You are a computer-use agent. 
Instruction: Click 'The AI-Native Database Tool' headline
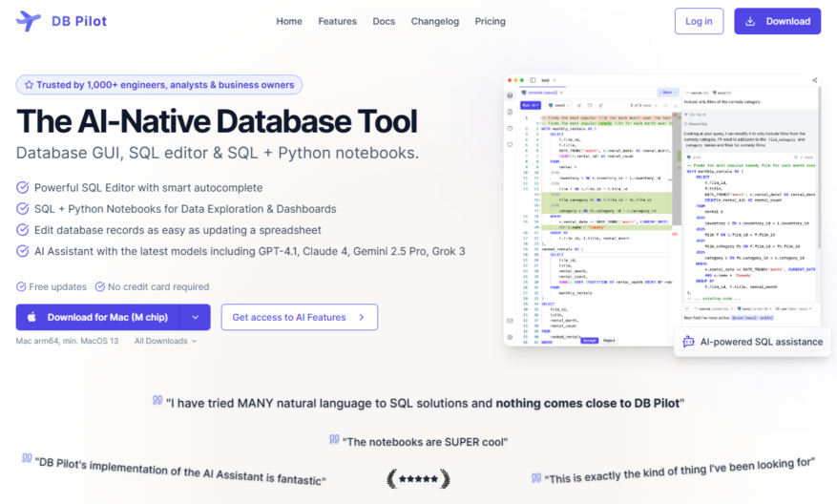coord(217,121)
